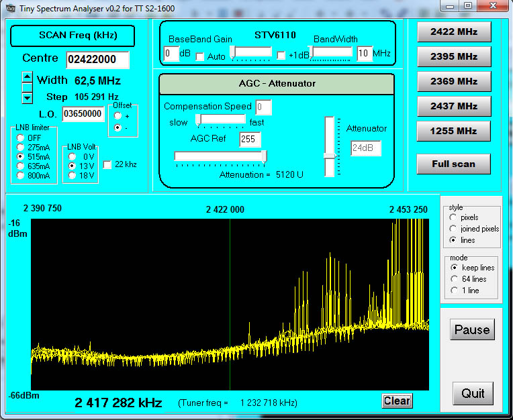
Task: Select the minus Offset radio button
Action: coord(118,127)
